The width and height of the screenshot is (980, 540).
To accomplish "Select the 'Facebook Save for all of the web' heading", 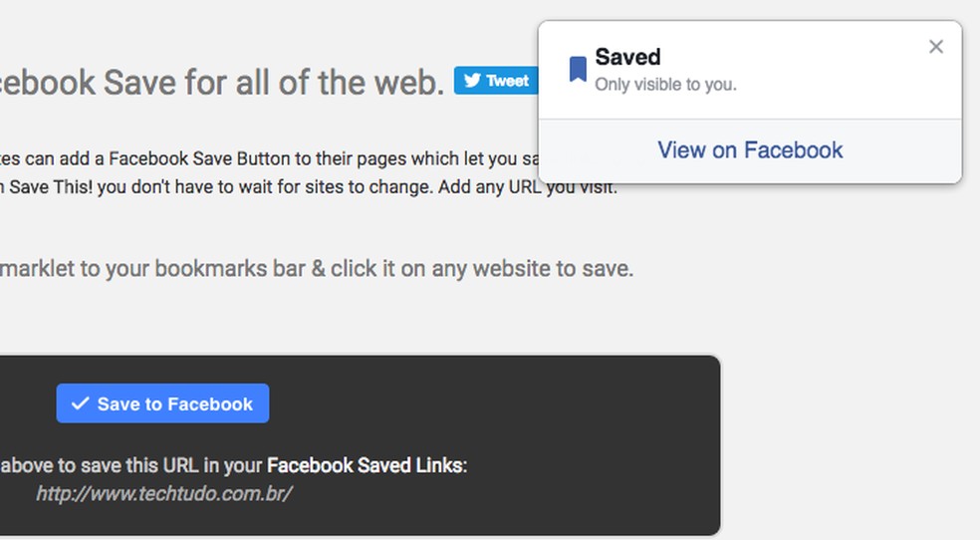I will point(219,83).
